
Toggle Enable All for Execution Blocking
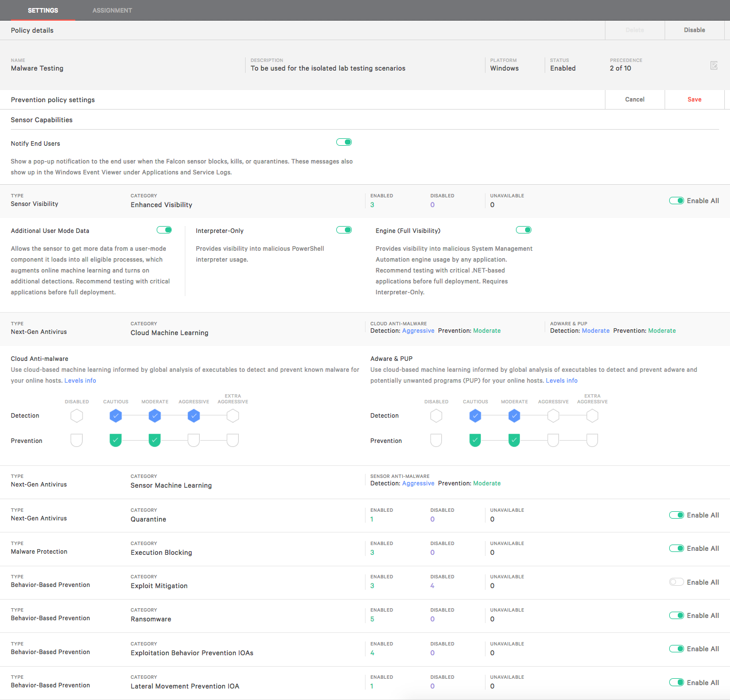[x=677, y=549]
